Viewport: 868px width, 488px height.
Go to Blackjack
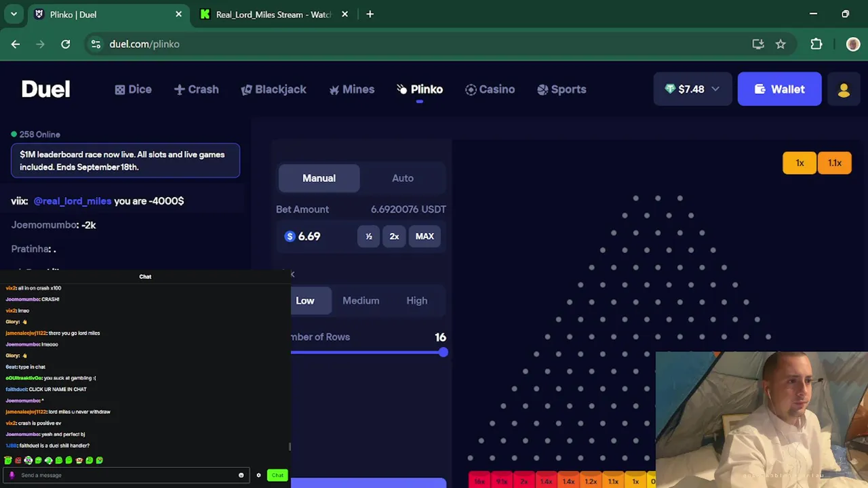(274, 89)
